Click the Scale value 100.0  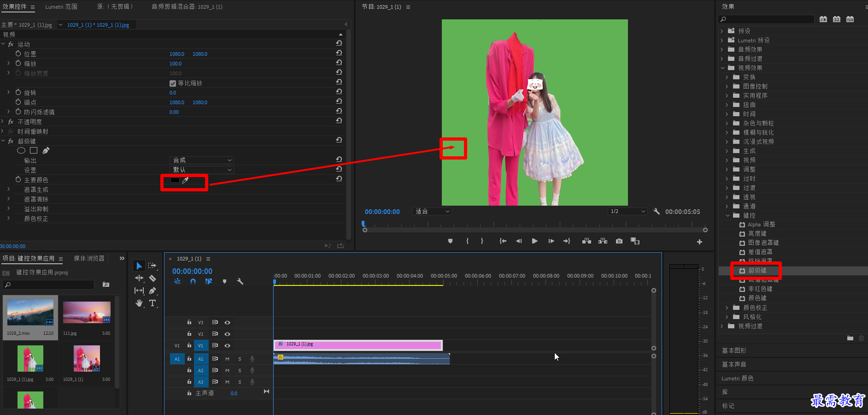176,64
